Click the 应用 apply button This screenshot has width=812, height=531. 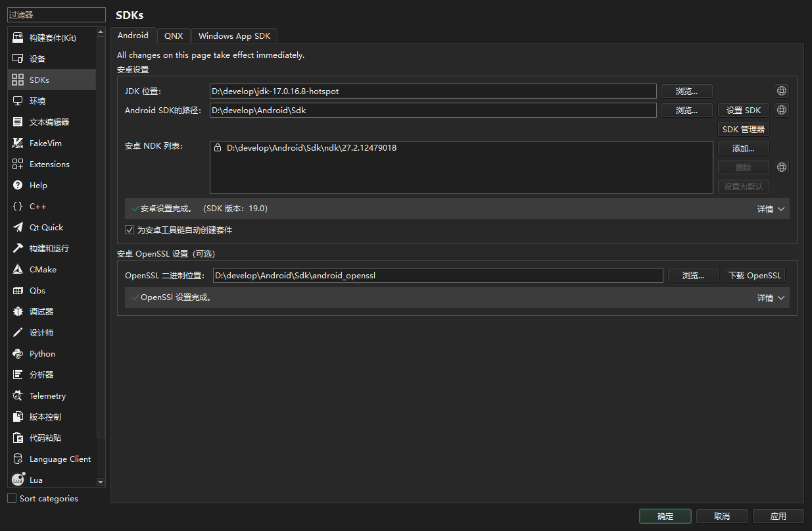click(x=778, y=516)
